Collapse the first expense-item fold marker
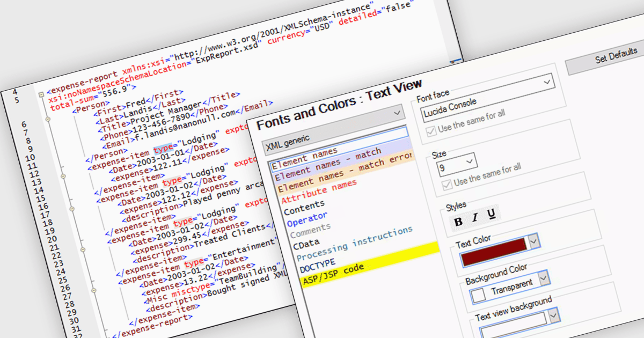Viewport: 644px width, 338px height. (x=63, y=175)
